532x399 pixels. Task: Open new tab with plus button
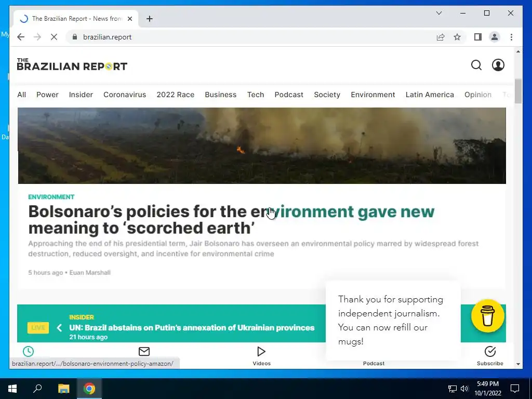click(x=150, y=19)
